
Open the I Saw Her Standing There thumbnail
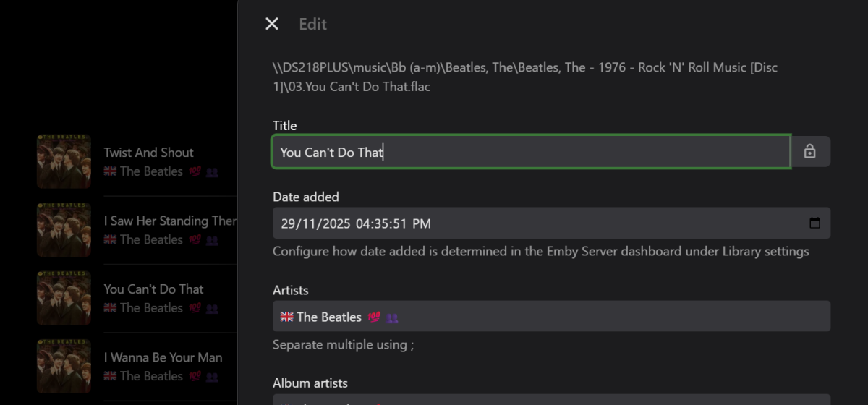point(64,229)
